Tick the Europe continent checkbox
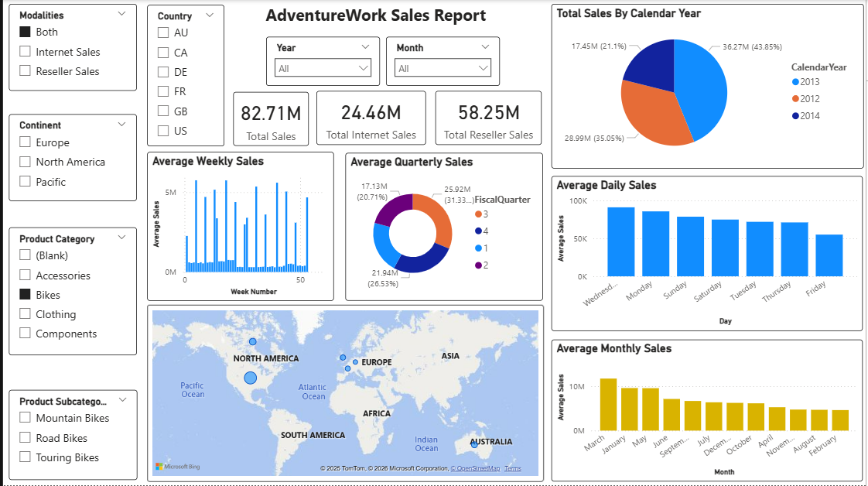This screenshot has width=868, height=486. click(25, 142)
